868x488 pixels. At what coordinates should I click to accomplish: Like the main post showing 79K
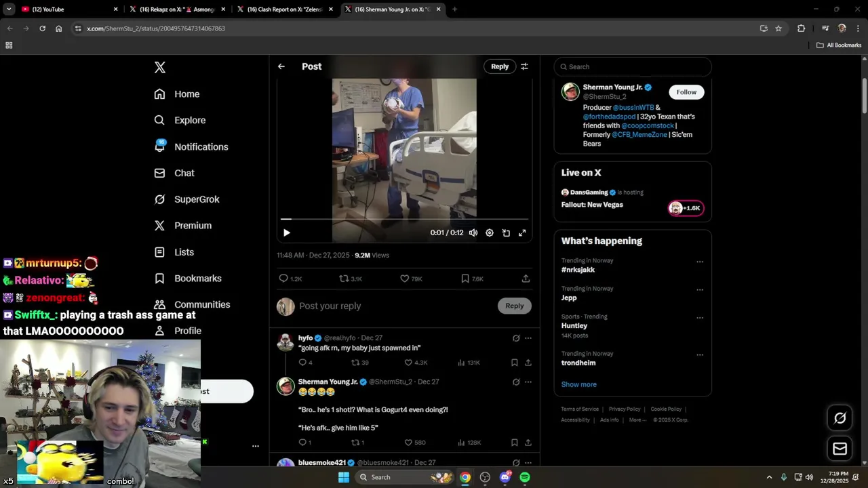[x=411, y=279]
